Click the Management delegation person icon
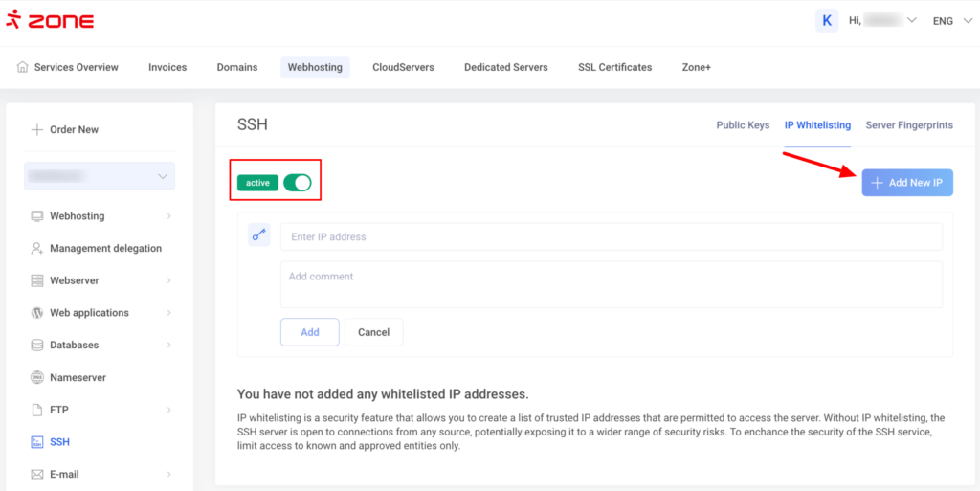This screenshot has width=980, height=491. [x=37, y=249]
